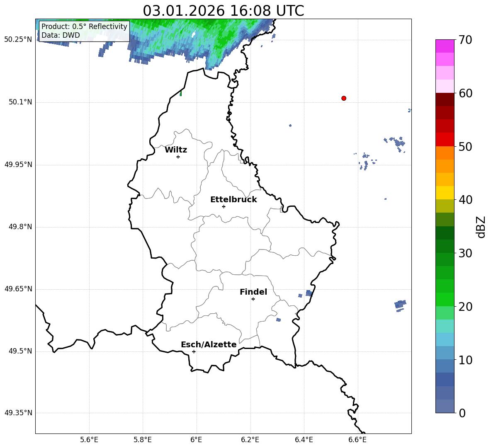The image size is (491, 448).
Task: Click the 30 value on colorbar
Action: click(x=465, y=253)
